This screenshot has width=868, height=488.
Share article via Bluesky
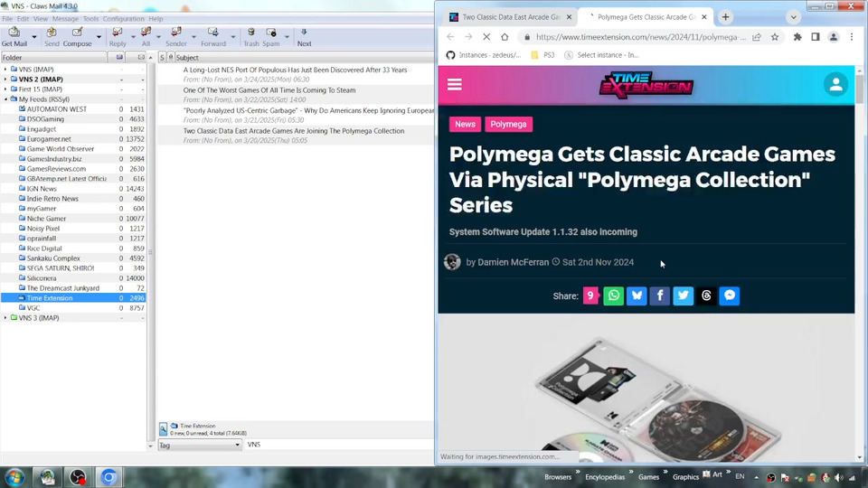coord(637,296)
